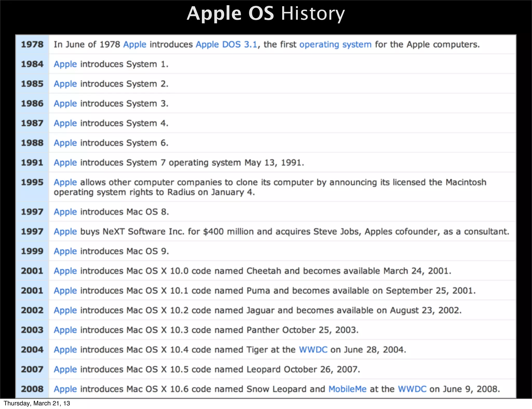The width and height of the screenshot is (532, 409).
Task: Select the 1995 year cell
Action: pos(32,187)
